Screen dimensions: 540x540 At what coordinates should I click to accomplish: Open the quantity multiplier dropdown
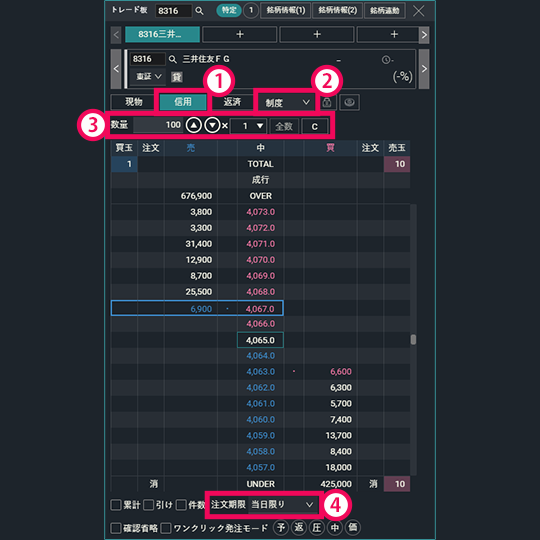coord(248,126)
